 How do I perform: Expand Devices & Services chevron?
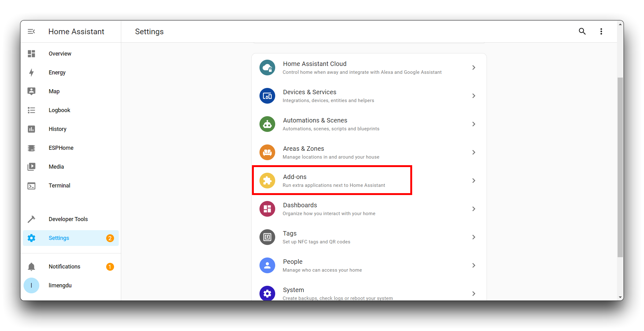pos(474,96)
